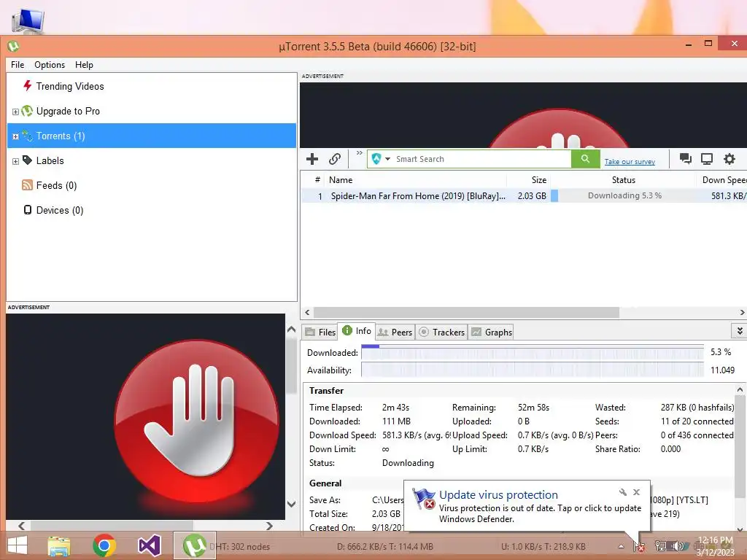
Task: Open the search provider shield dropdown
Action: (x=381, y=159)
